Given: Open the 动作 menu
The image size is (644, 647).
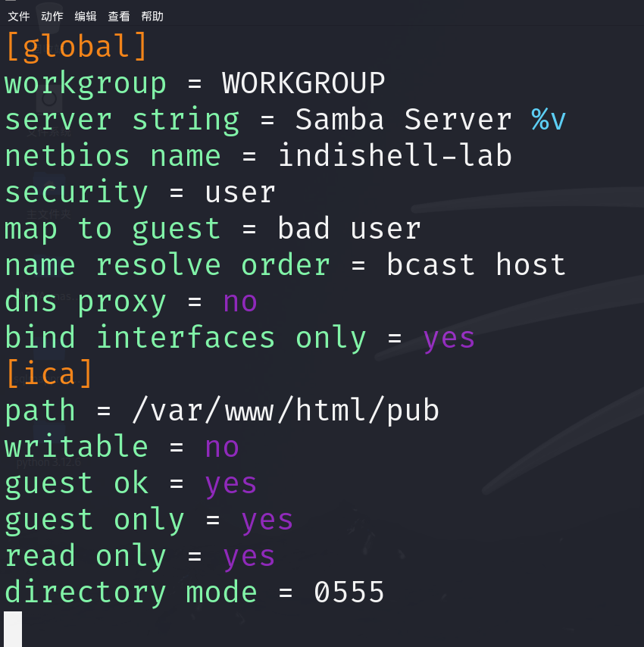Looking at the screenshot, I should point(52,17).
